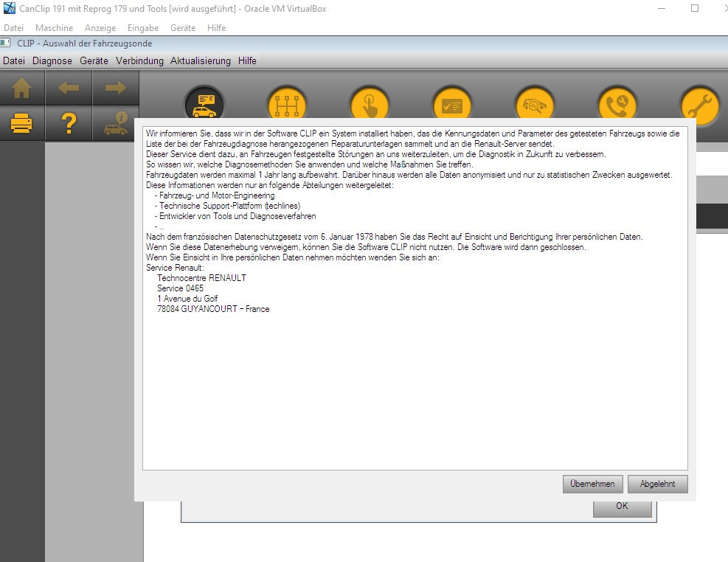Select the car diagnostics search icon

pyautogui.click(x=534, y=105)
